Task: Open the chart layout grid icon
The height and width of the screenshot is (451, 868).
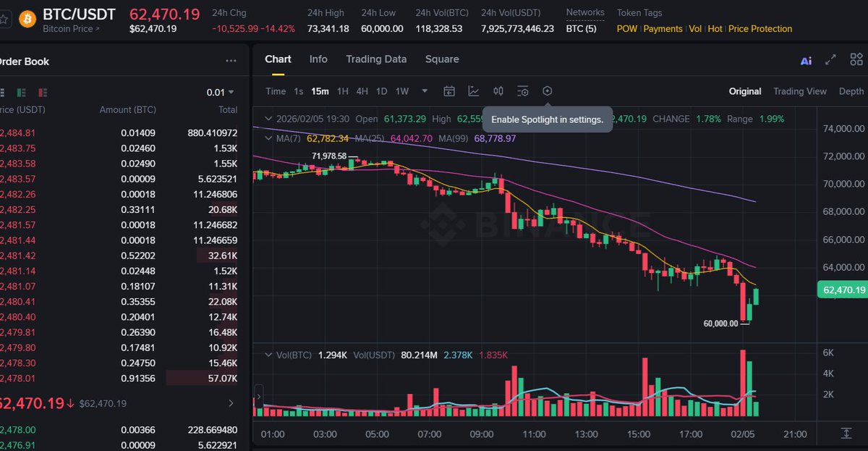Action: pos(856,61)
